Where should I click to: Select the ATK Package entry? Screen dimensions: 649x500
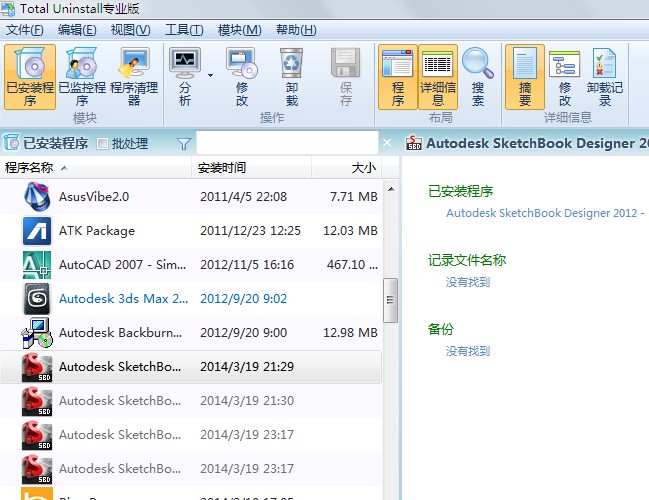(x=191, y=231)
